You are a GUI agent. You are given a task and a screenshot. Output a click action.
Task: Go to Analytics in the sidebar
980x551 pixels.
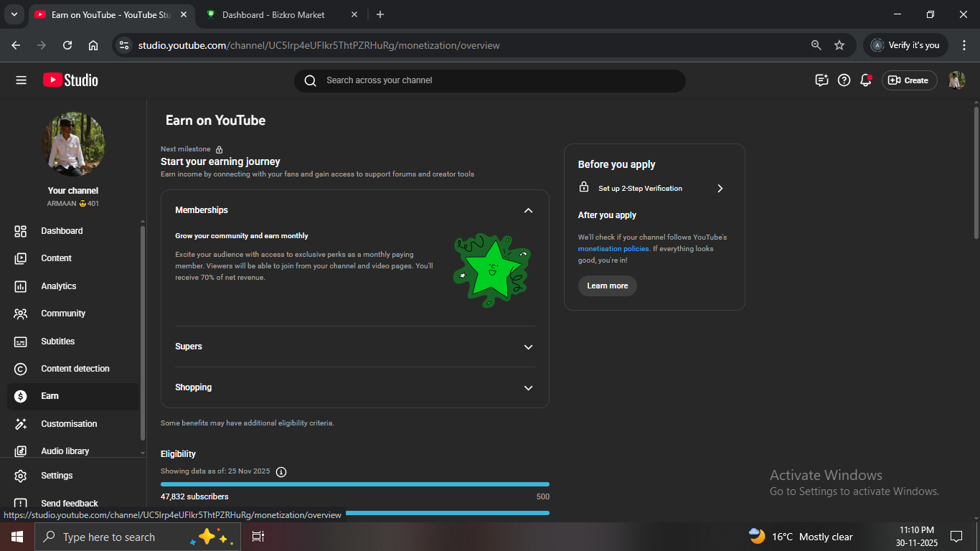coord(59,286)
